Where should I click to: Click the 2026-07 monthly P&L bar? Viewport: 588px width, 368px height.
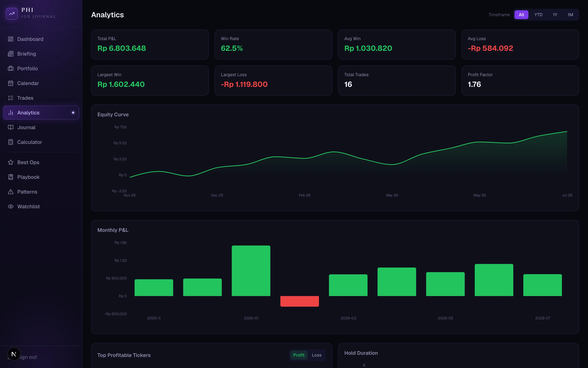pyautogui.click(x=542, y=285)
